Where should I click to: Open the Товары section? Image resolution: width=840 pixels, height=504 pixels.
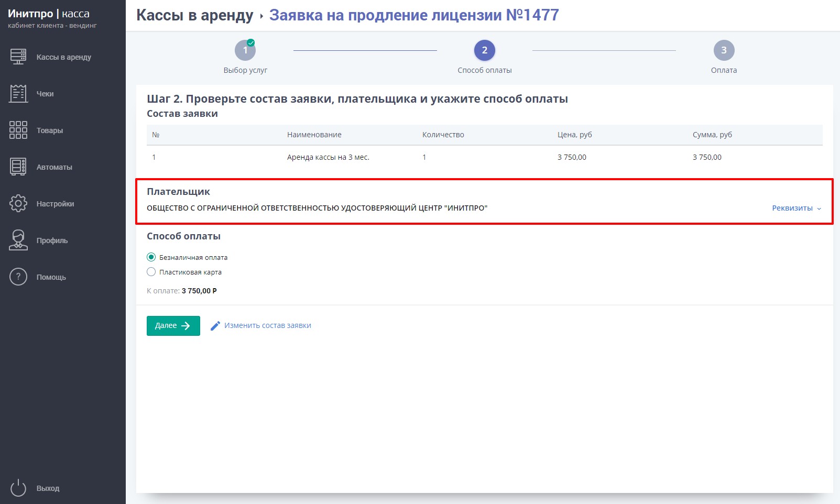pyautogui.click(x=50, y=130)
